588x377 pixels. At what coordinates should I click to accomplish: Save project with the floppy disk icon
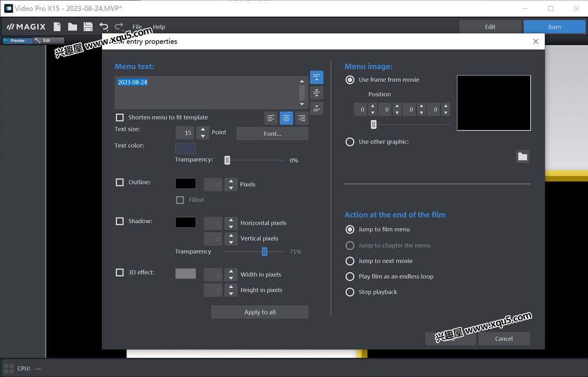click(x=88, y=27)
